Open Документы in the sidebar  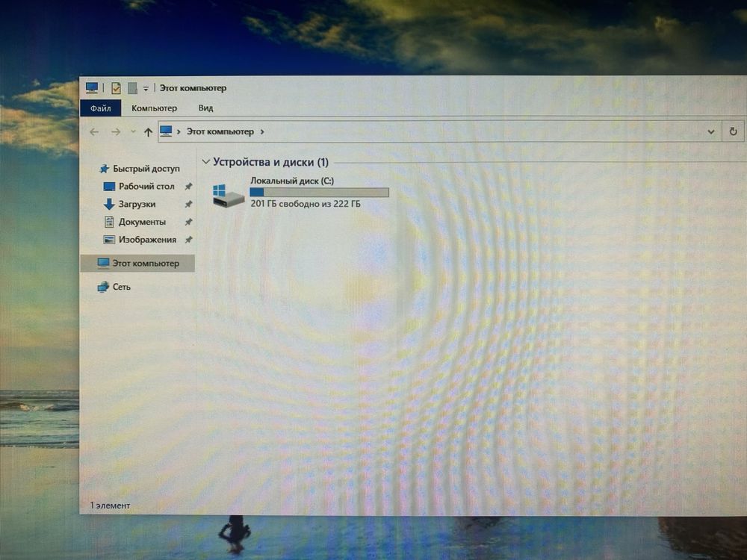(142, 222)
